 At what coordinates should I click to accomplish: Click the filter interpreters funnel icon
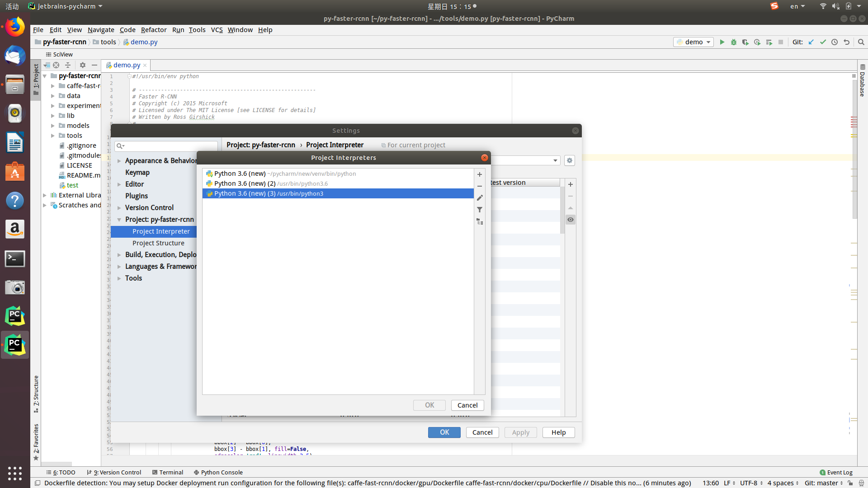coord(480,210)
